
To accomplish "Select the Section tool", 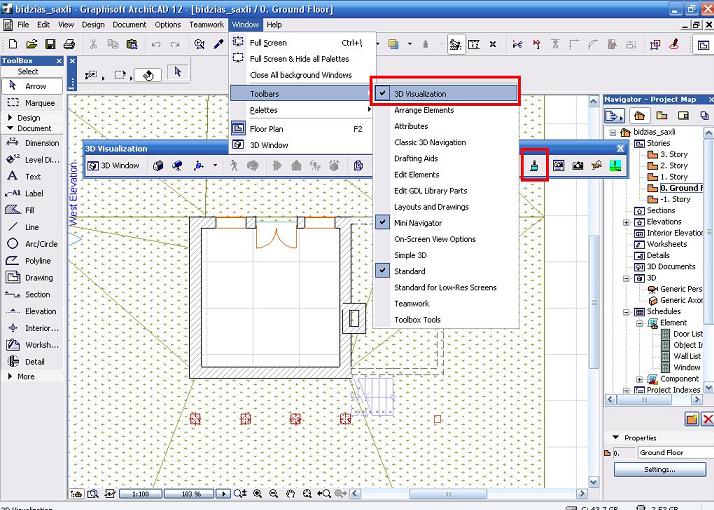I will pyautogui.click(x=32, y=294).
